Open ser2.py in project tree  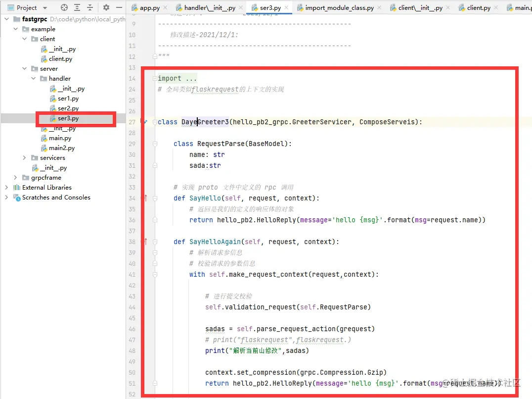pyautogui.click(x=68, y=108)
